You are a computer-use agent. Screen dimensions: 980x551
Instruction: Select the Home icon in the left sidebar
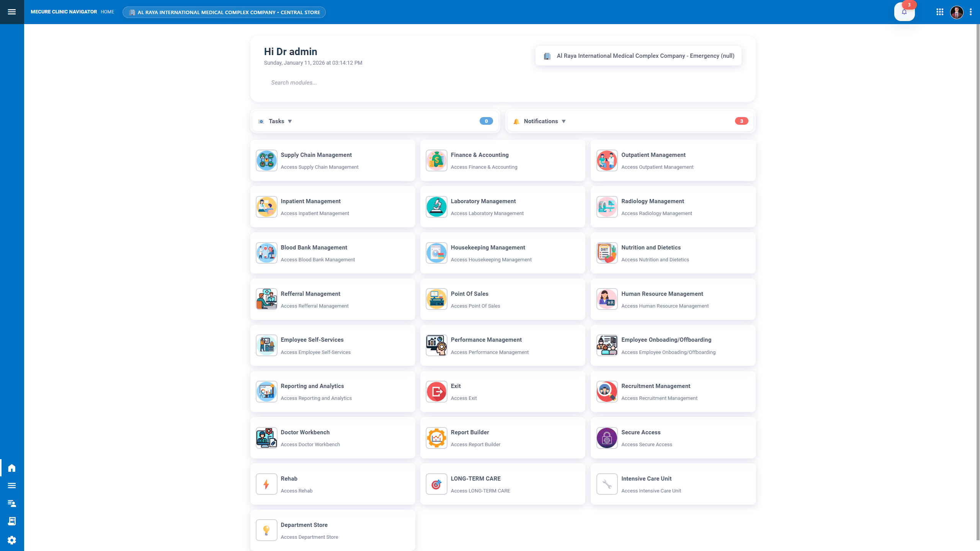(x=12, y=468)
